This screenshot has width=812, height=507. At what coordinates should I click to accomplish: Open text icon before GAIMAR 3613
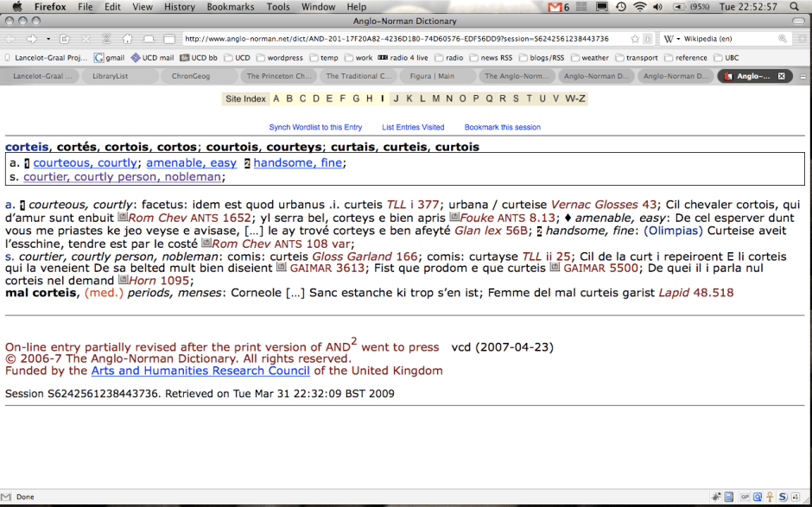pyautogui.click(x=281, y=269)
